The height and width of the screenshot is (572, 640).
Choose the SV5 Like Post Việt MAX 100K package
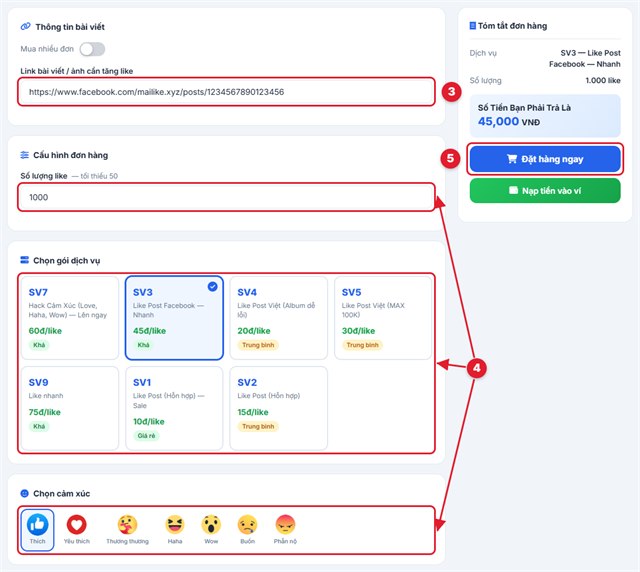click(x=383, y=318)
